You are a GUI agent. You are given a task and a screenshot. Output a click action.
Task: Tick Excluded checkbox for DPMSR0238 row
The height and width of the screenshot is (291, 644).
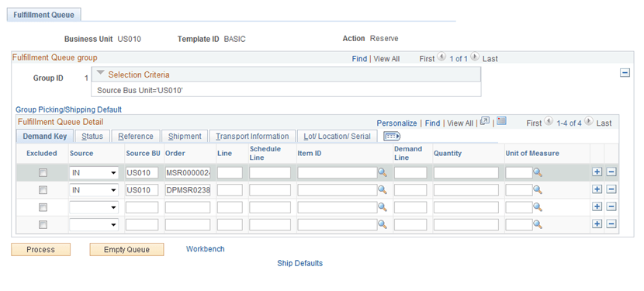pyautogui.click(x=43, y=190)
